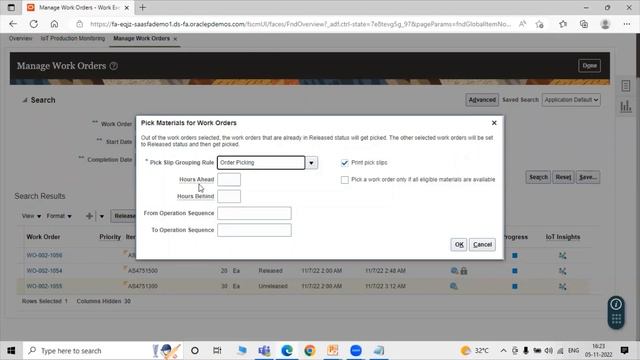This screenshot has height=360, width=640.
Task: Click the details icon in WO-002-1054 row
Action: pyautogui.click(x=454, y=271)
